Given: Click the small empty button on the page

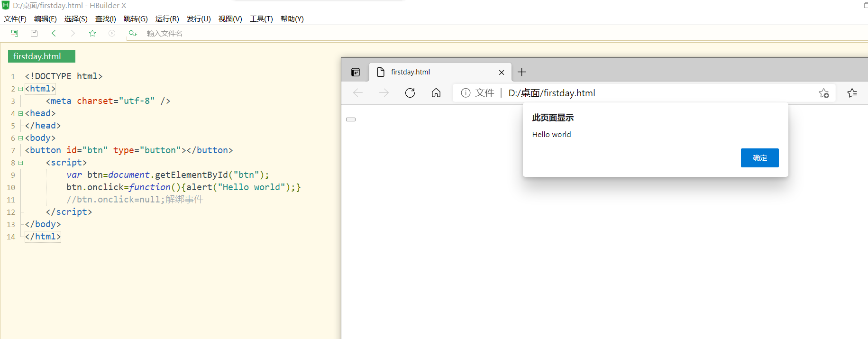Looking at the screenshot, I should [351, 119].
